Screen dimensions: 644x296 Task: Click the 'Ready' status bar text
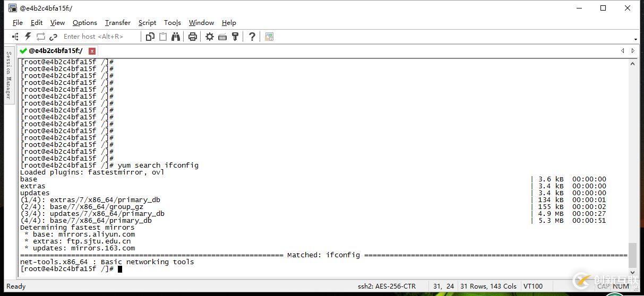pyautogui.click(x=16, y=286)
